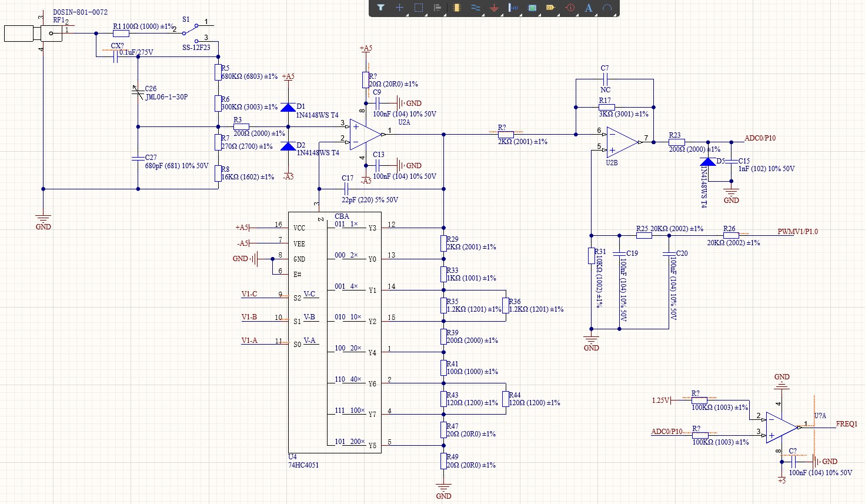This screenshot has height=504, width=865.
Task: Select the Place Sheet Symbol tool
Action: 532,8
